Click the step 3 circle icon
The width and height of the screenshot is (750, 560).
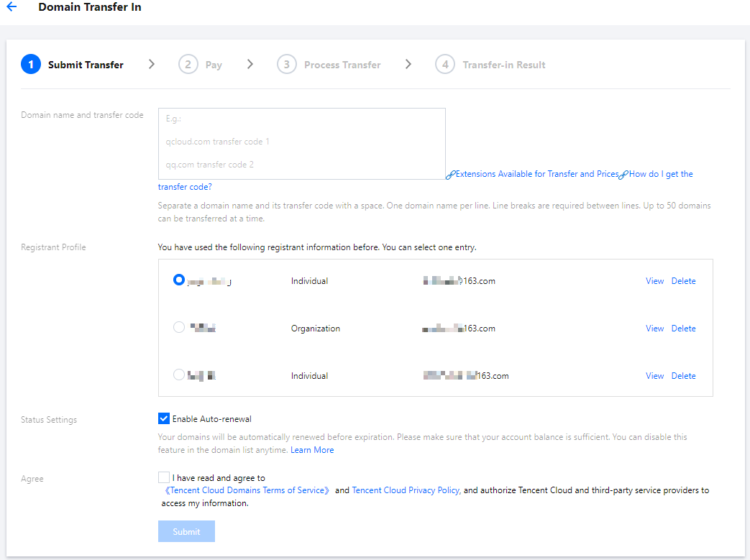(x=286, y=64)
